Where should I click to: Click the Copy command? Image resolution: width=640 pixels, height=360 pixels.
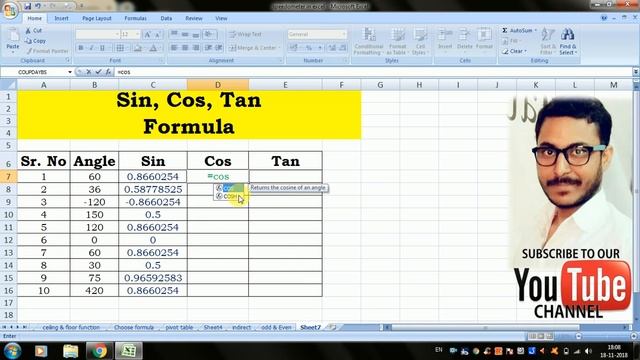click(x=36, y=41)
